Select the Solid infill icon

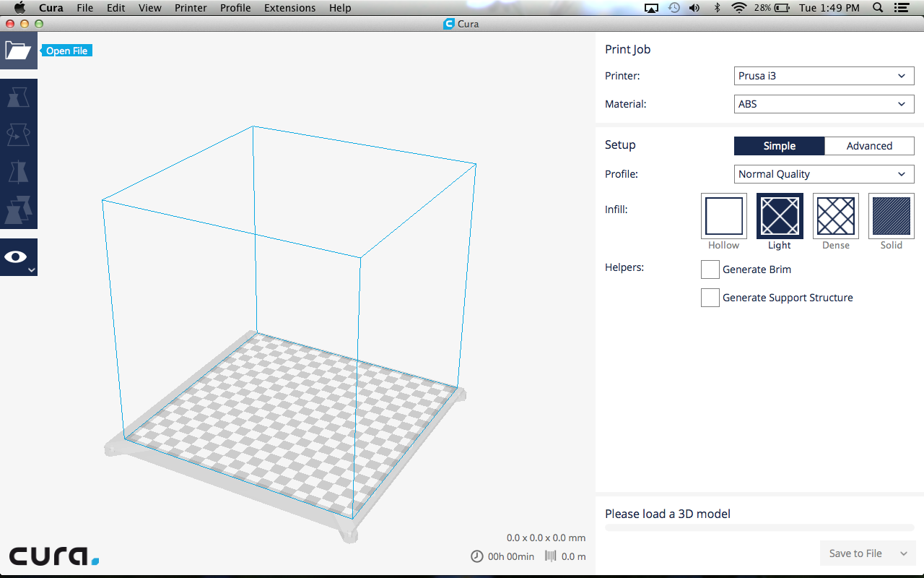point(891,216)
